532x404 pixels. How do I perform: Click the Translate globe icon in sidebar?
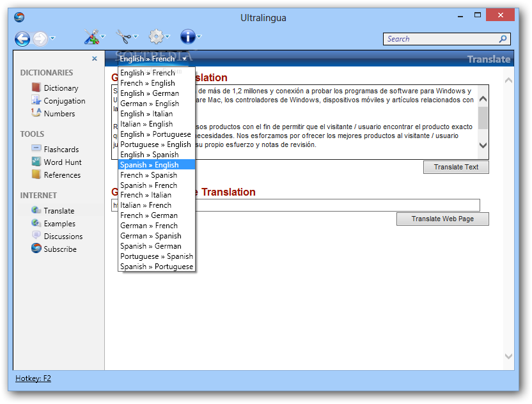[36, 210]
